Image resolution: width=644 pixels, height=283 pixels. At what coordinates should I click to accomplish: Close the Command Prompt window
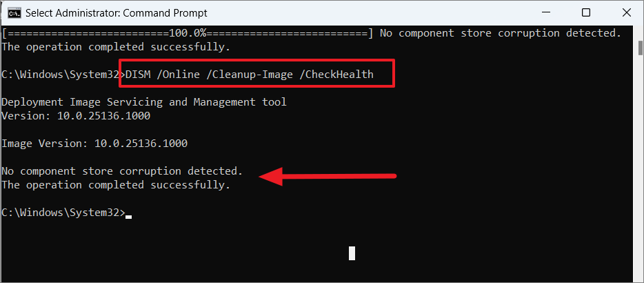coord(626,12)
